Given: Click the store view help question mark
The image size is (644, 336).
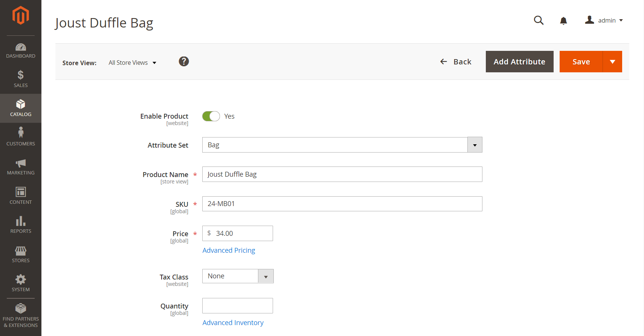Looking at the screenshot, I should click(184, 61).
